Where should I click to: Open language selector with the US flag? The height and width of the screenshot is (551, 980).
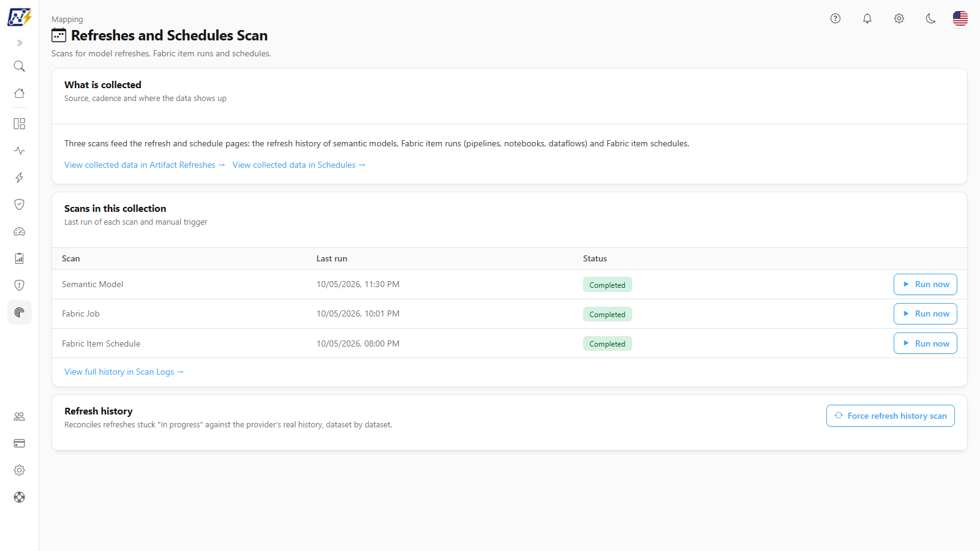pos(960,18)
